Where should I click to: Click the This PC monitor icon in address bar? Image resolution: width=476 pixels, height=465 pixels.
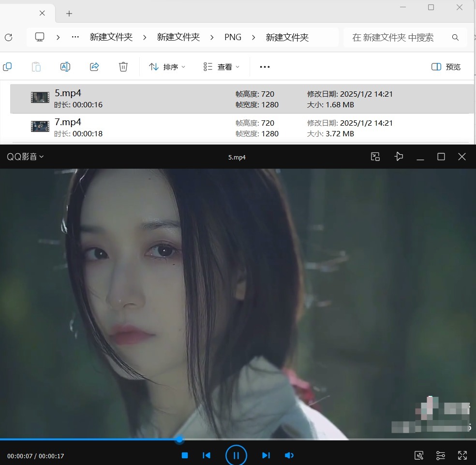coord(40,37)
